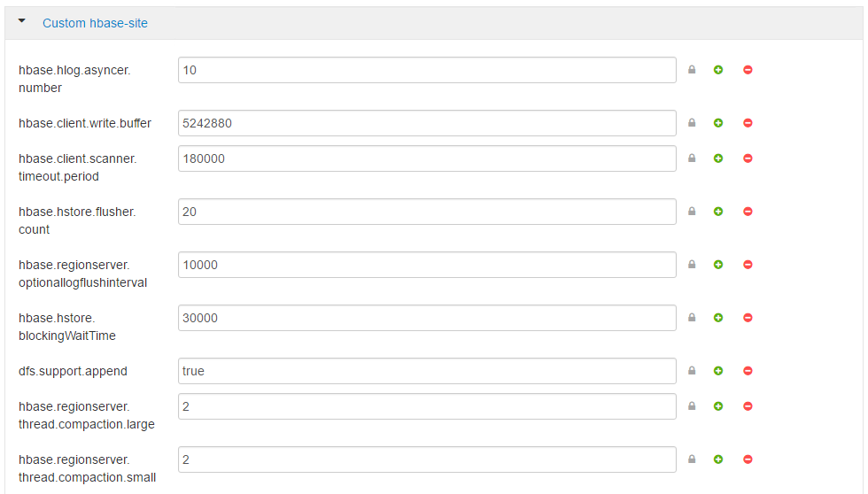Remove the hbase.client.scanner.timeout.period property

(748, 158)
